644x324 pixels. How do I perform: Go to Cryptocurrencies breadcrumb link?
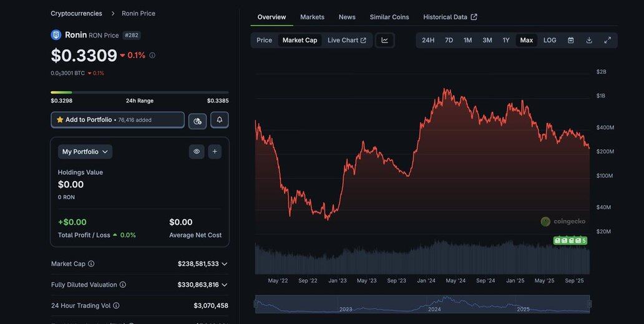[x=76, y=13]
